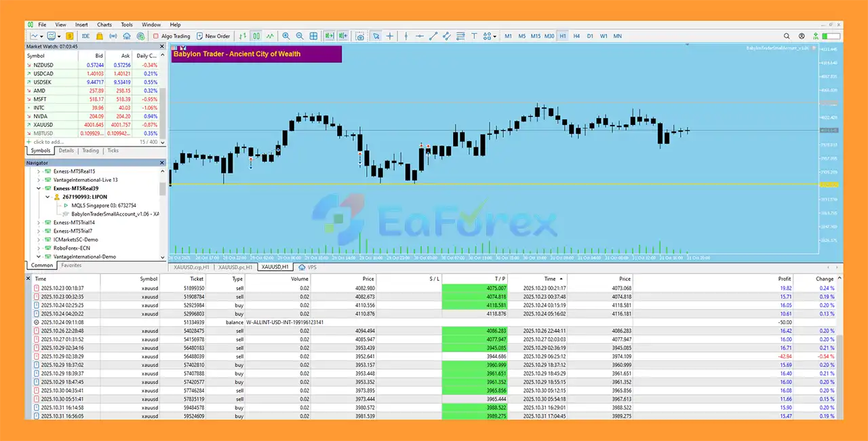Select the Crosshair tool
Screen dimensions: 868x441
[390, 36]
